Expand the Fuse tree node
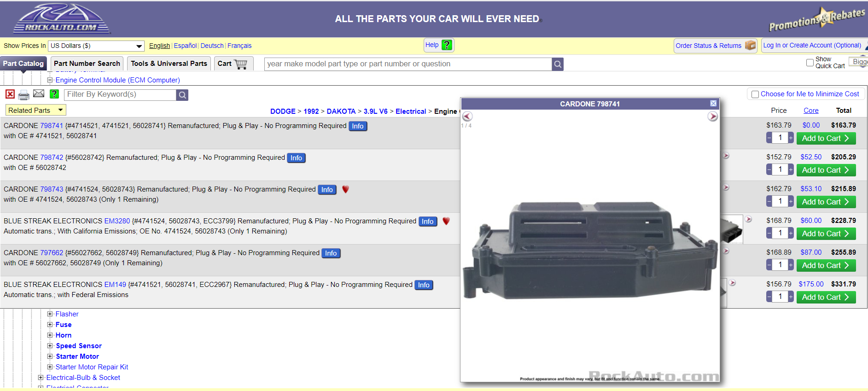Viewport: 868px width, 391px height. point(50,325)
